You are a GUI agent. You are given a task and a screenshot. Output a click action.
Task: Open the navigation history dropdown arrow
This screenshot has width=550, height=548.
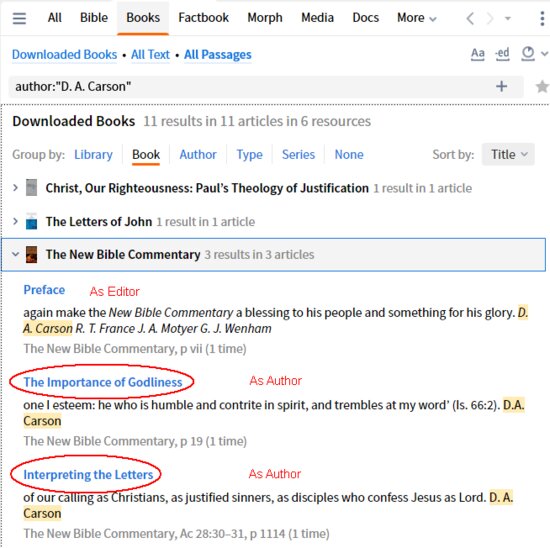(x=508, y=18)
